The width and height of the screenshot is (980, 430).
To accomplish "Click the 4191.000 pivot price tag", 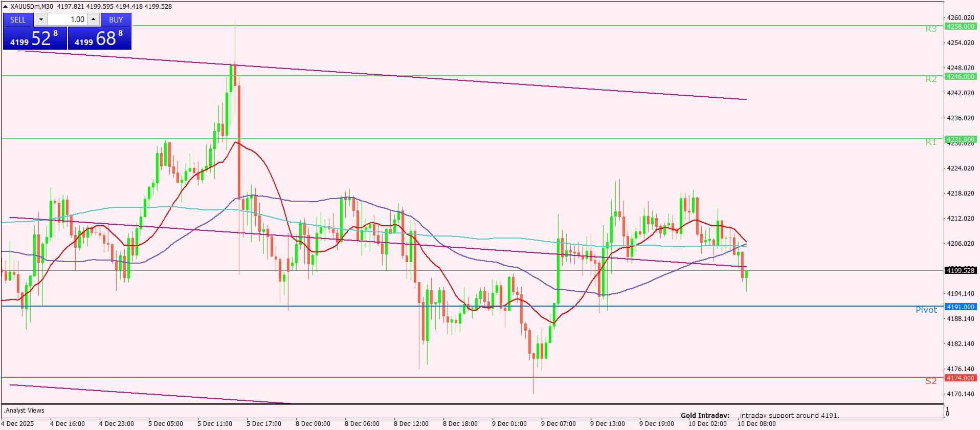I will [960, 307].
